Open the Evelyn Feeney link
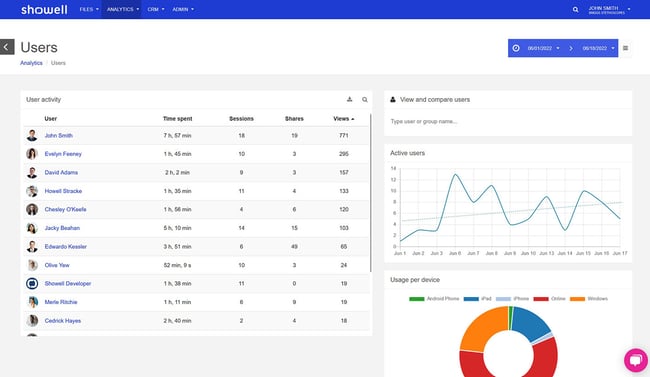Viewport: 650px width, 377px height. point(63,154)
